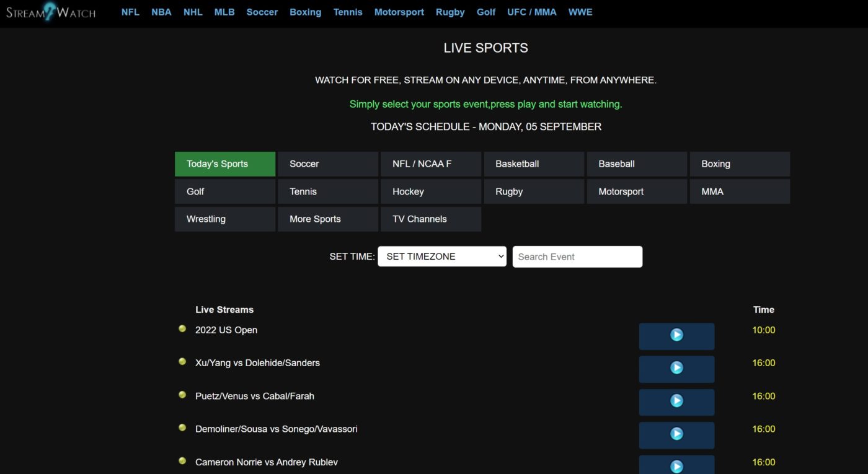Select the Hockey category filter
The width and height of the screenshot is (868, 474).
pyautogui.click(x=430, y=191)
